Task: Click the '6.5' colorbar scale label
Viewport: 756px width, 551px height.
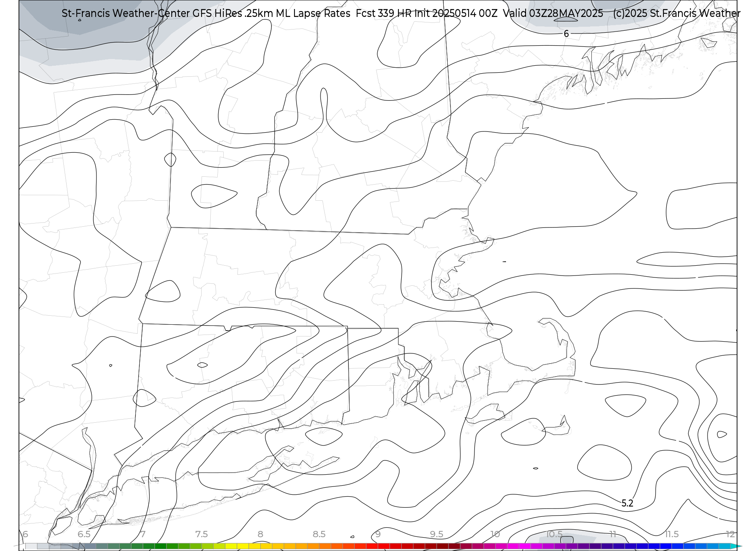Action: click(84, 534)
